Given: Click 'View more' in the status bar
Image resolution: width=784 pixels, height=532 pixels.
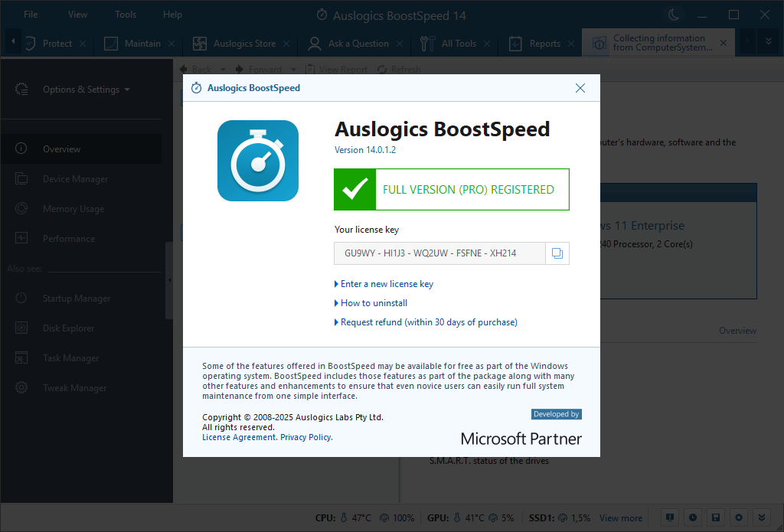Looking at the screenshot, I should coord(621,518).
